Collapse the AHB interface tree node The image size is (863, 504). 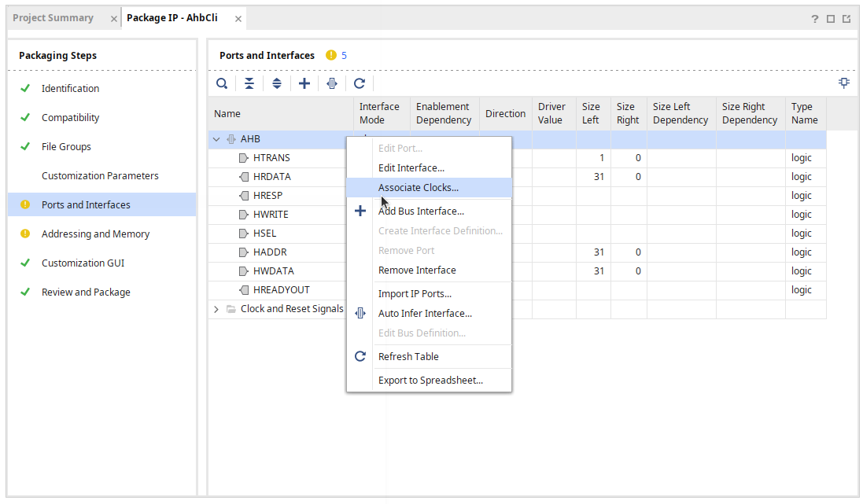pyautogui.click(x=216, y=140)
